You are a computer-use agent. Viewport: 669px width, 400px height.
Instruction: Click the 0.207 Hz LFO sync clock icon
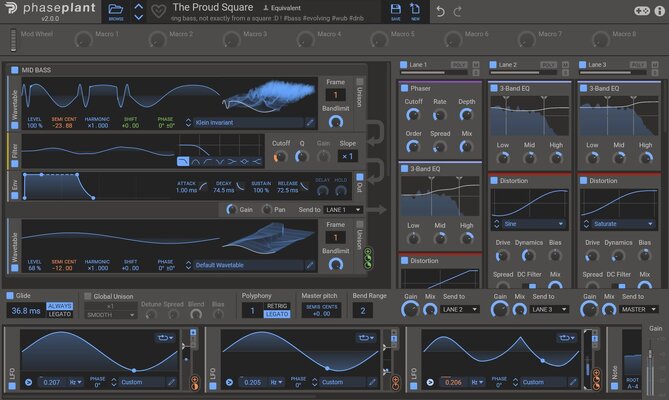29,382
